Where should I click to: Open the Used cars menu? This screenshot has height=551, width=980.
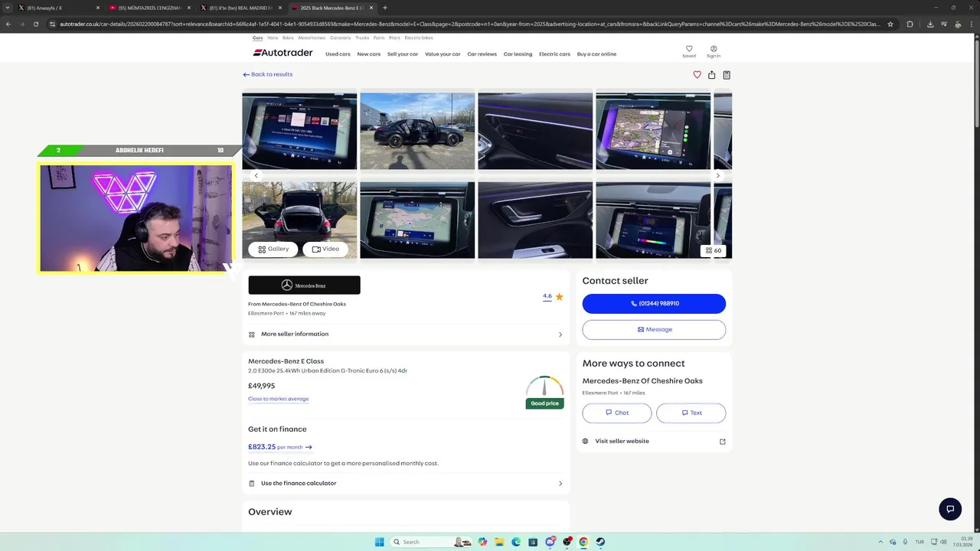pyautogui.click(x=338, y=54)
